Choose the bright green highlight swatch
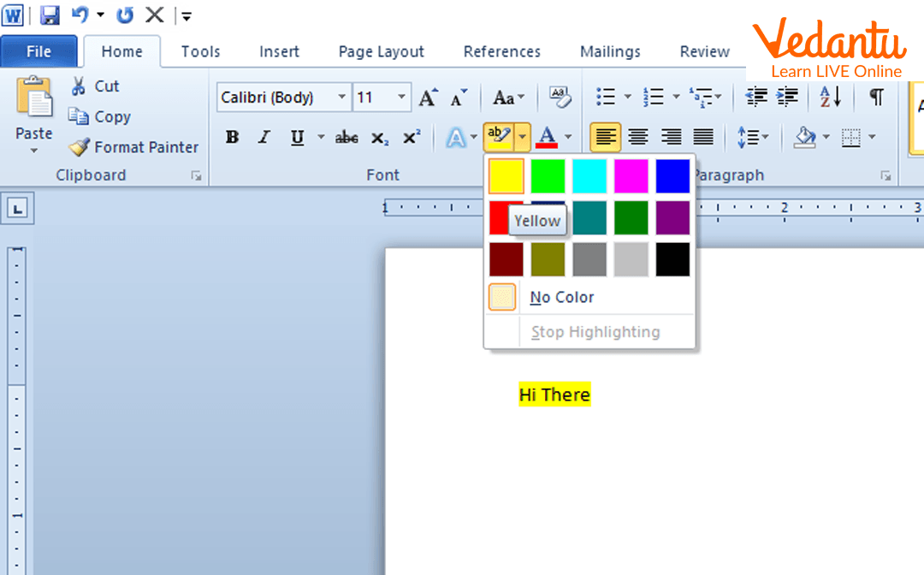 (548, 176)
